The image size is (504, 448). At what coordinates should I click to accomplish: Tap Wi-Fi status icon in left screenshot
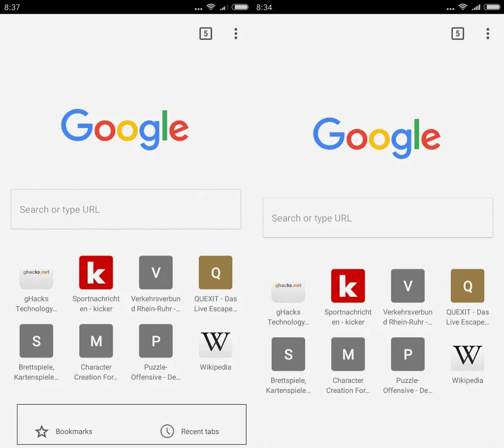point(211,7)
